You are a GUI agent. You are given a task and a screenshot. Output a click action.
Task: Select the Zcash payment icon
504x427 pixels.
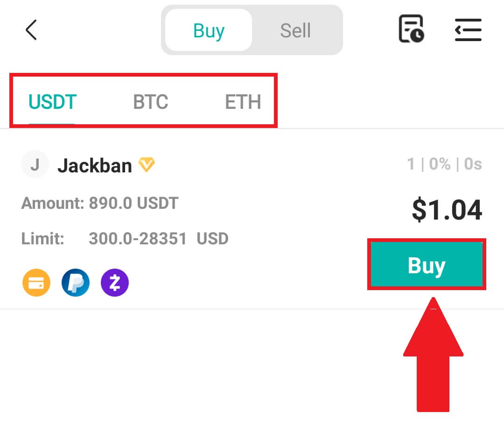115,283
